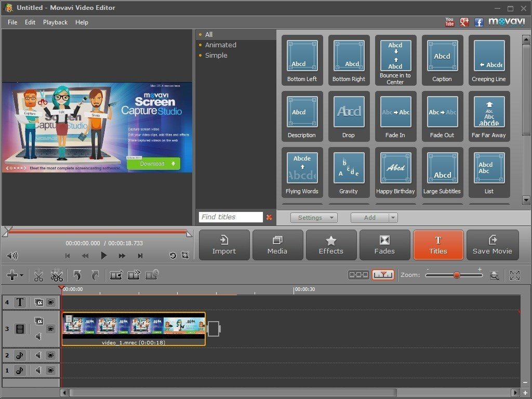Toggle opacity lock on track 3

39,321
